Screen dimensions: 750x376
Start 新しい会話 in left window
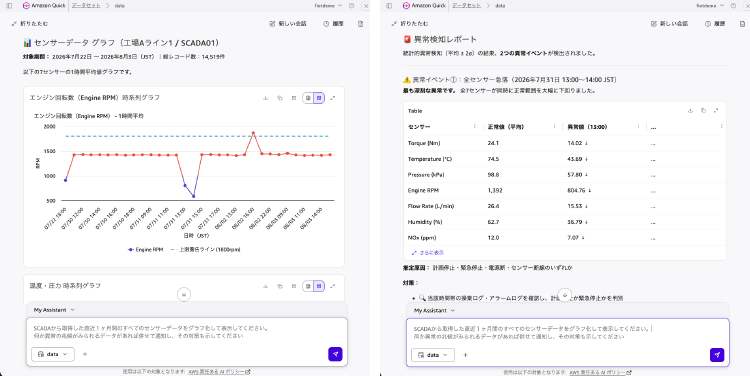point(287,23)
